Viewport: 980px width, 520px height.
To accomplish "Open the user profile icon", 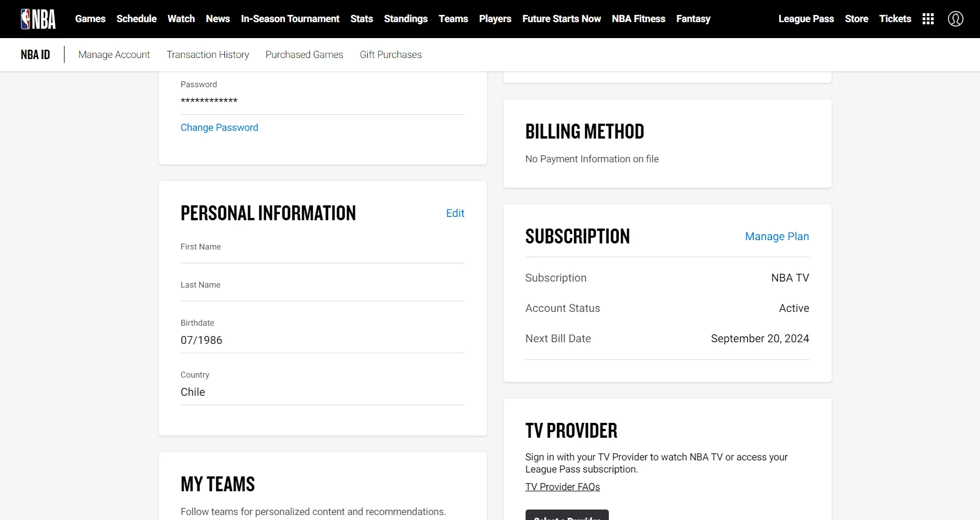I will point(955,19).
